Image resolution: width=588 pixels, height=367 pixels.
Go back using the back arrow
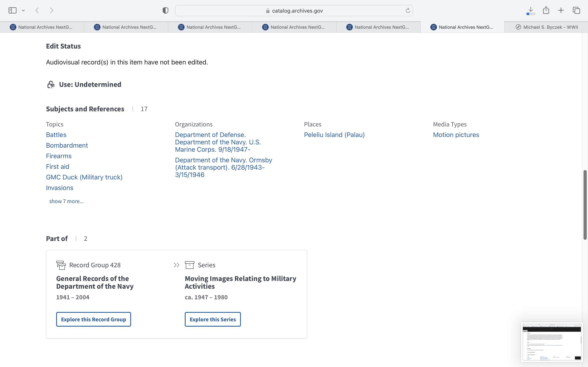(x=37, y=10)
